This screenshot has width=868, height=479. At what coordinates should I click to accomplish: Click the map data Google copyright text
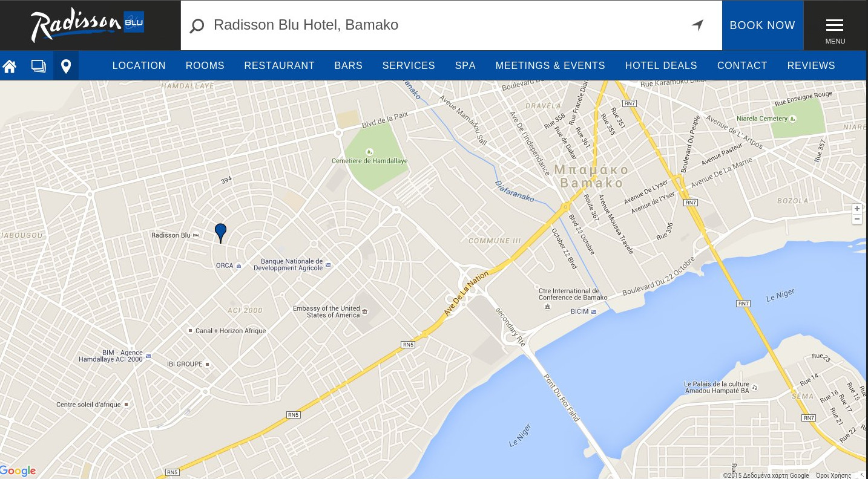tap(766, 475)
